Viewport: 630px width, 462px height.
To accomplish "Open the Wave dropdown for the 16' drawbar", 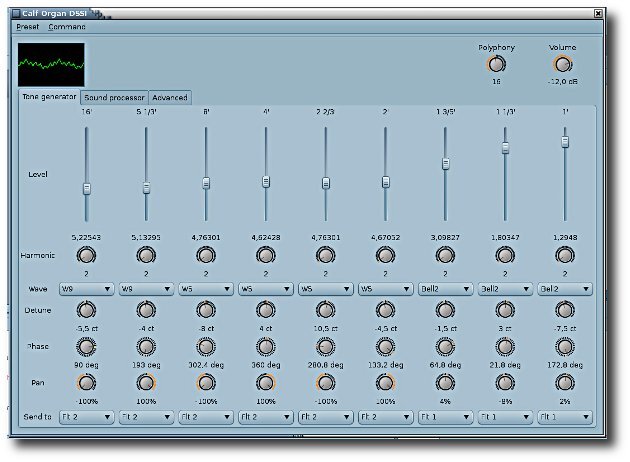I will [86, 289].
